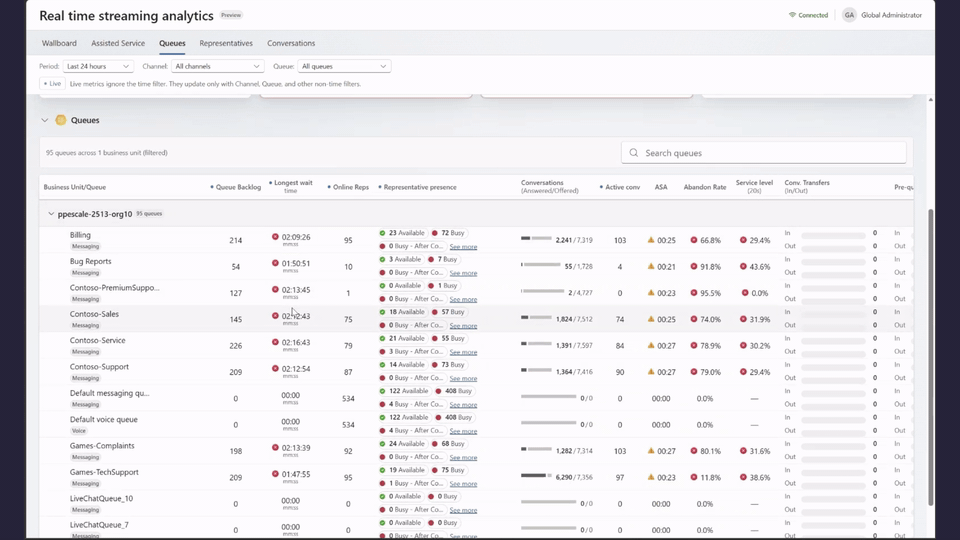Click Billing green Available presence icon
The image size is (960, 540).
coord(382,233)
